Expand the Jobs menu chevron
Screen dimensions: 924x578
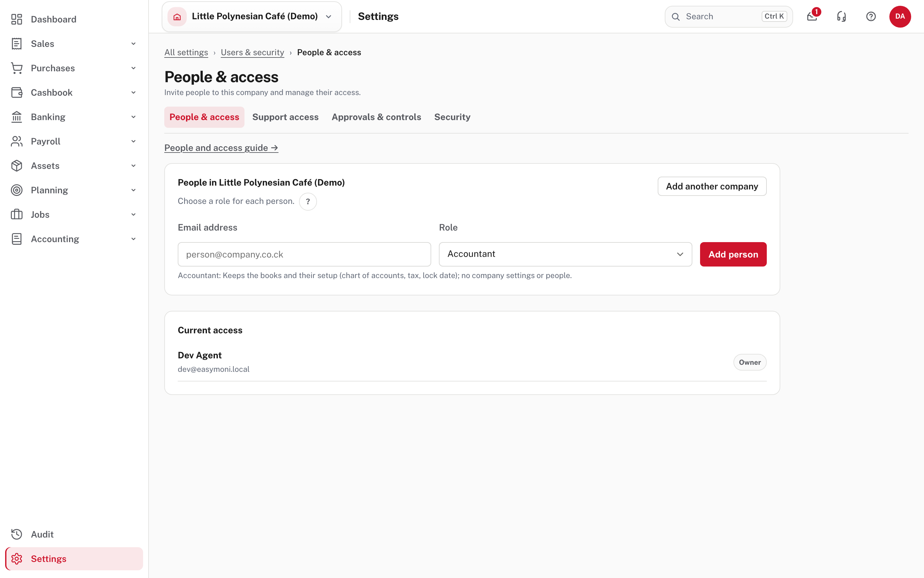133,215
